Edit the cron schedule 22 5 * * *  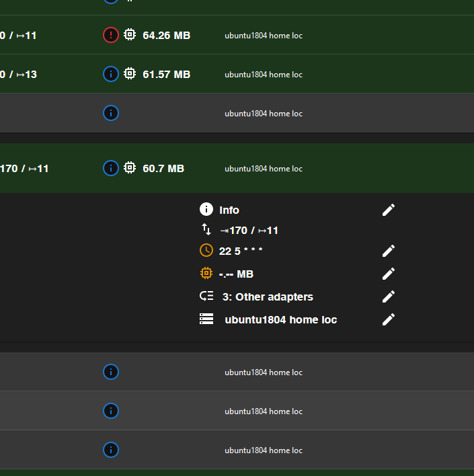point(389,251)
